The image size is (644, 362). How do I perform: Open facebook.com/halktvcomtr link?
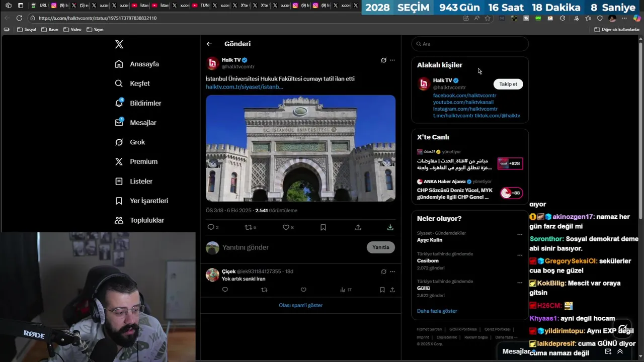[x=464, y=96]
